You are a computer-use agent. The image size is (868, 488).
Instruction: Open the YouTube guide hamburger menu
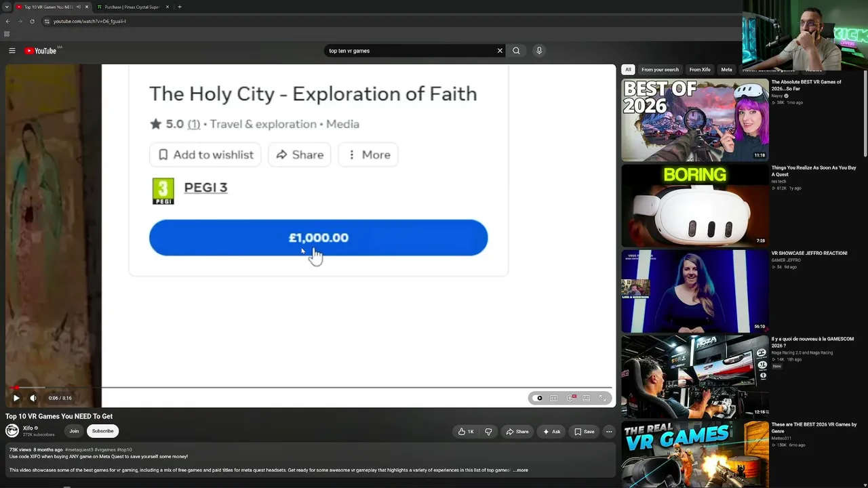click(12, 51)
